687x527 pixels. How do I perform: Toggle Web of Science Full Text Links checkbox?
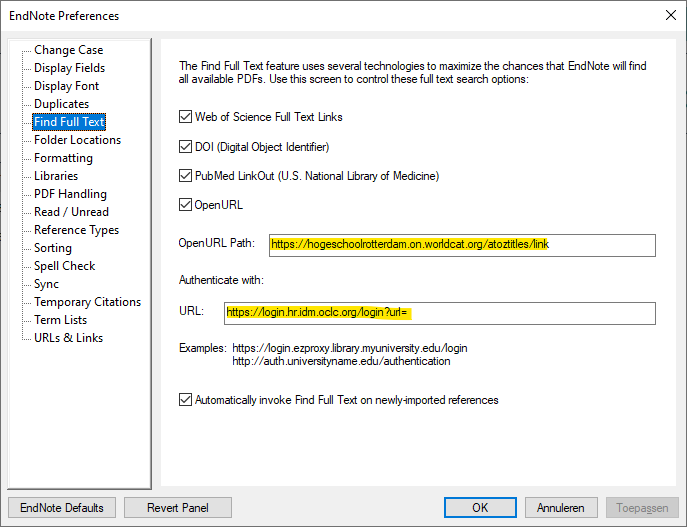185,117
